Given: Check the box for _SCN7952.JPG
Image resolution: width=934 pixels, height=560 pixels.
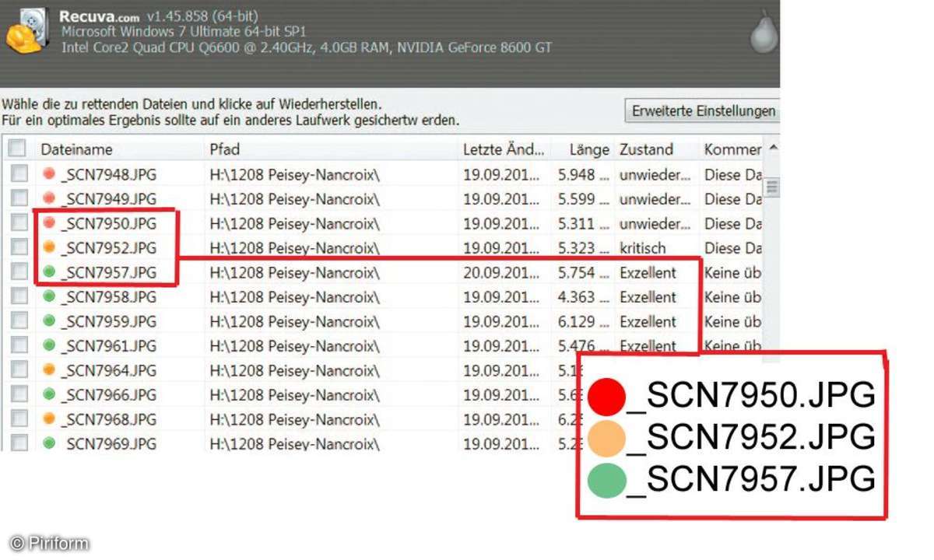Looking at the screenshot, I should [x=19, y=248].
